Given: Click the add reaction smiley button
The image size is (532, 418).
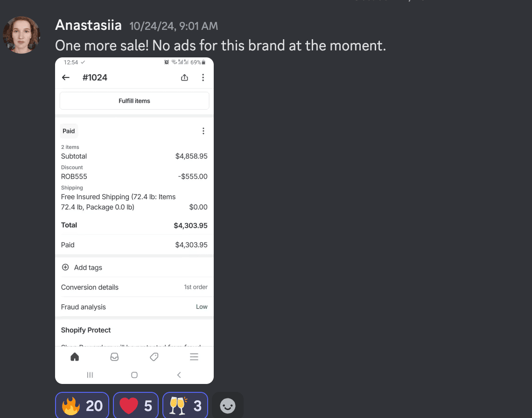Looking at the screenshot, I should 228,406.
